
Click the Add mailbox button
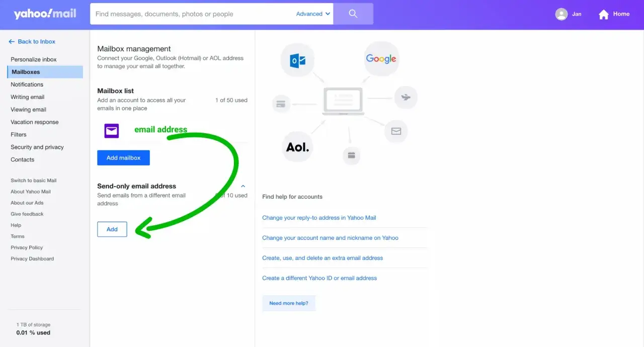click(x=123, y=158)
